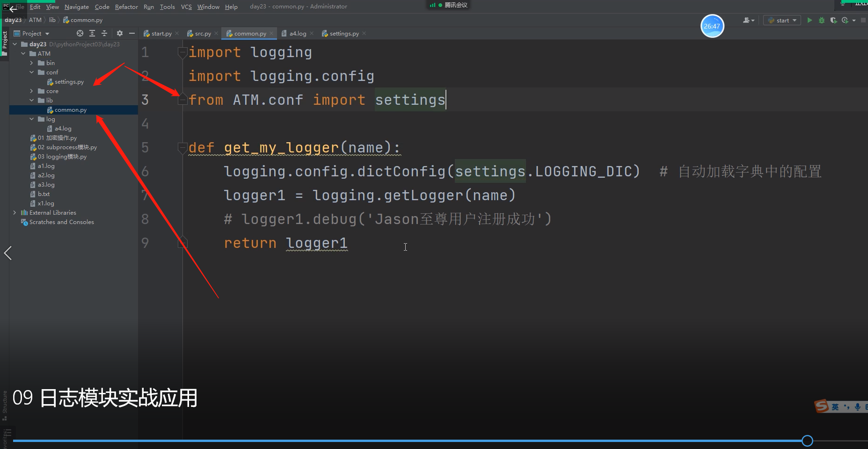Viewport: 868px width, 449px height.
Task: Switch to the settings.py editor tab
Action: [x=344, y=34]
